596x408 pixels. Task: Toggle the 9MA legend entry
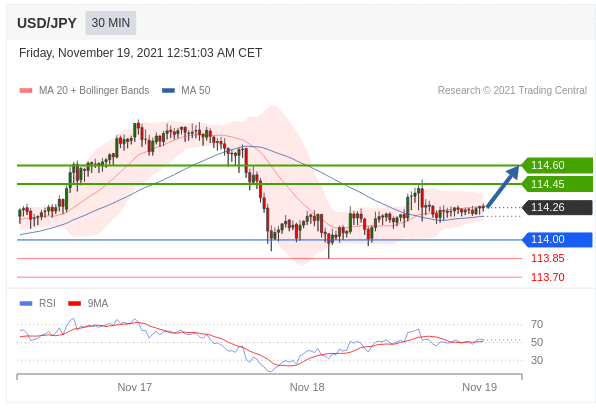[88, 303]
